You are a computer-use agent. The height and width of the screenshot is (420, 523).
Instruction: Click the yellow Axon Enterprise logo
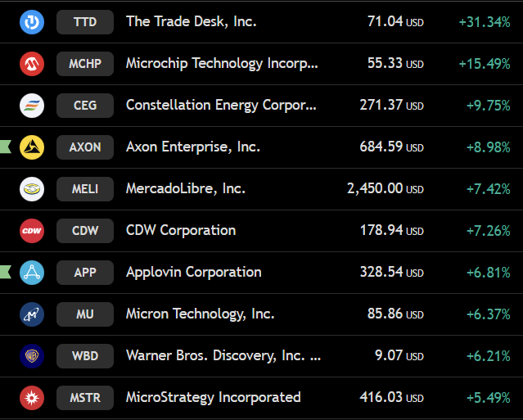(x=32, y=147)
